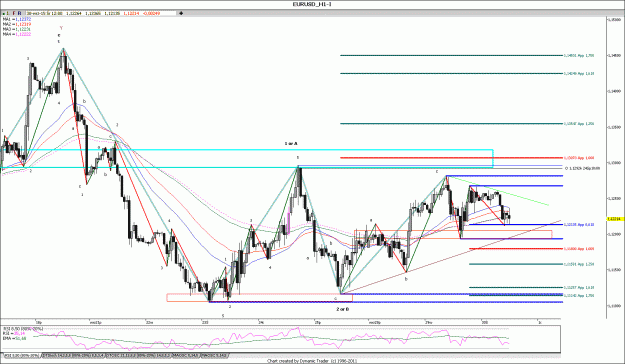The height and width of the screenshot is (364, 625).
Task: Click the chart title EURUSD_H1-I
Action: tap(312, 4)
